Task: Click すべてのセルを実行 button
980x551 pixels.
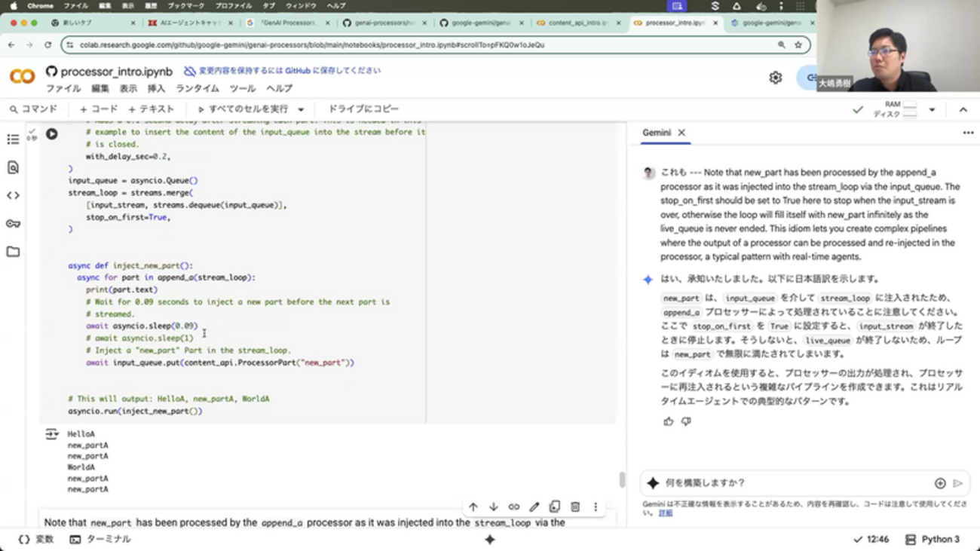Action: (243, 109)
